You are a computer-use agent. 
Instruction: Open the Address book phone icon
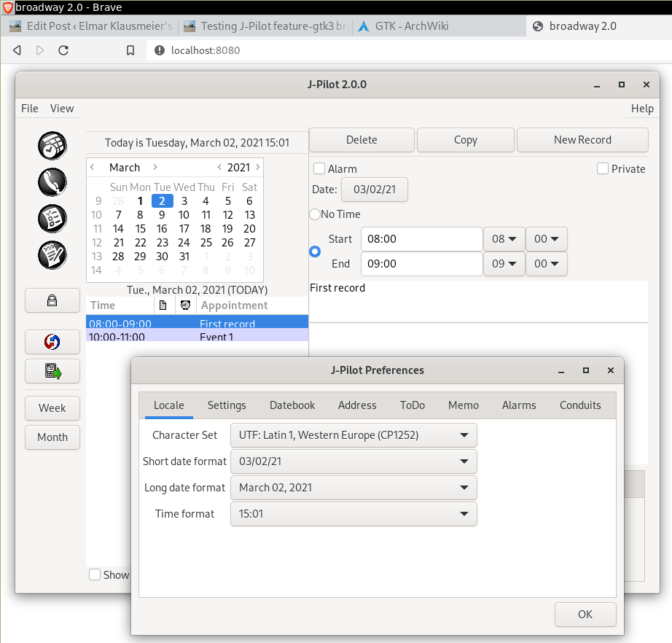coord(52,182)
